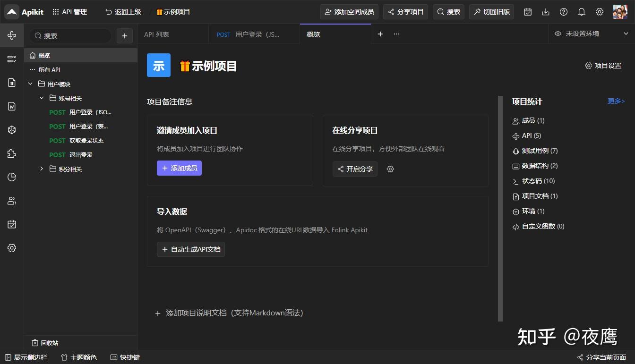Open the 项目设置 gear icon
The width and height of the screenshot is (635, 364).
[x=588, y=66]
